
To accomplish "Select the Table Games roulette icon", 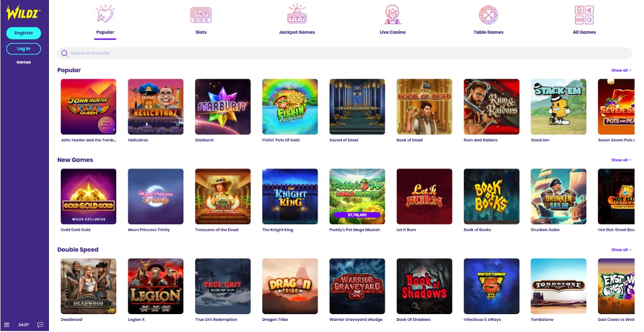I will pyautogui.click(x=488, y=15).
